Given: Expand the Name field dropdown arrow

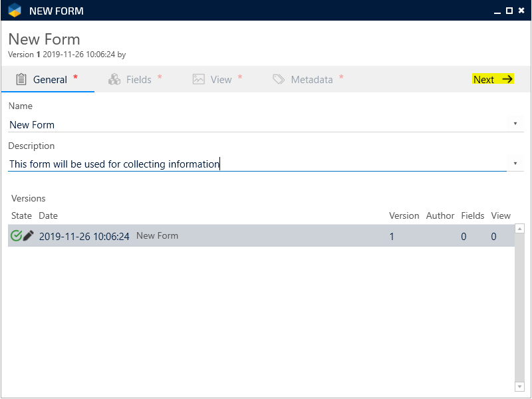Looking at the screenshot, I should click(x=515, y=124).
